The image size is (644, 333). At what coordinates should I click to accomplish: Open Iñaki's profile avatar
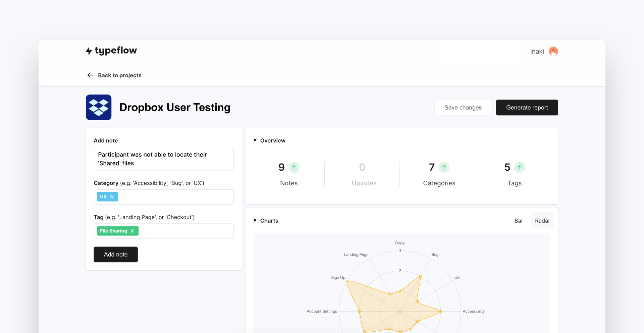(x=553, y=51)
